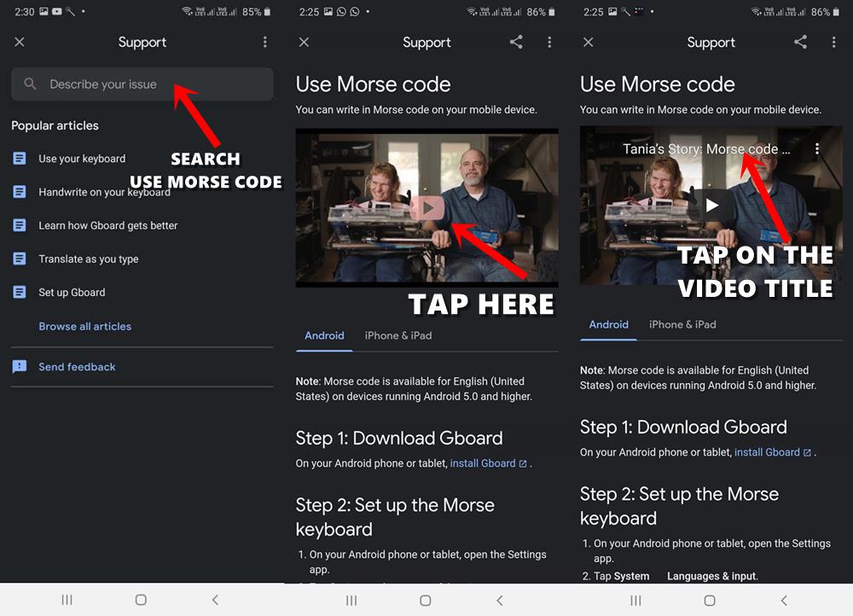The image size is (853, 616).
Task: Tap home button under middle screen
Action: point(426,601)
